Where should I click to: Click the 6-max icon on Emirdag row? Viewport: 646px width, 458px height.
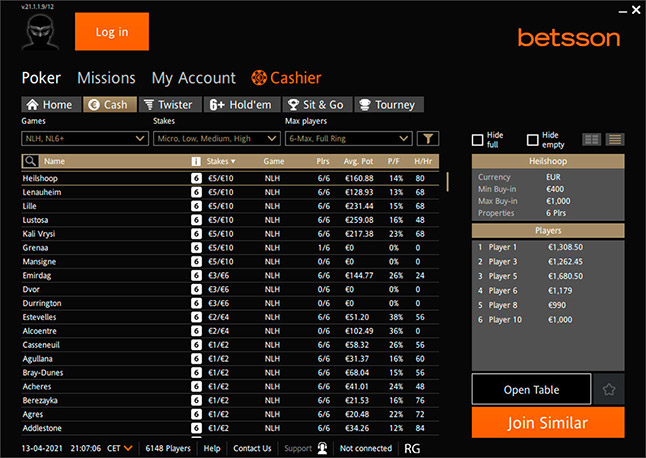tap(197, 275)
